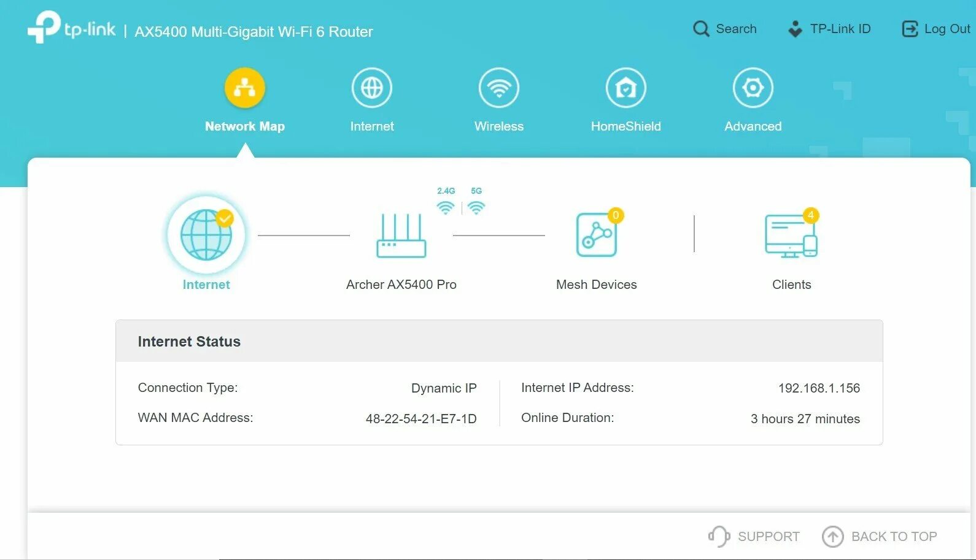Click the Mesh Devices count badge
976x560 pixels.
[616, 215]
